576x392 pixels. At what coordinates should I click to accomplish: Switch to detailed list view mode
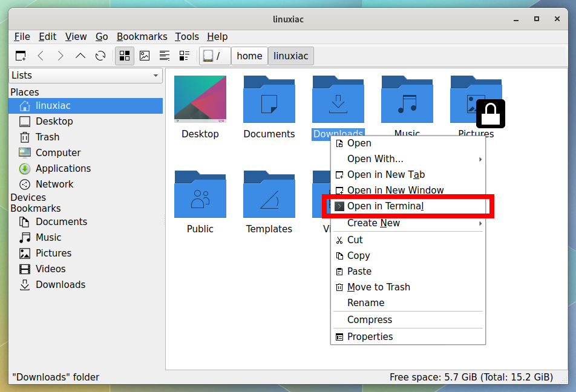(x=185, y=56)
